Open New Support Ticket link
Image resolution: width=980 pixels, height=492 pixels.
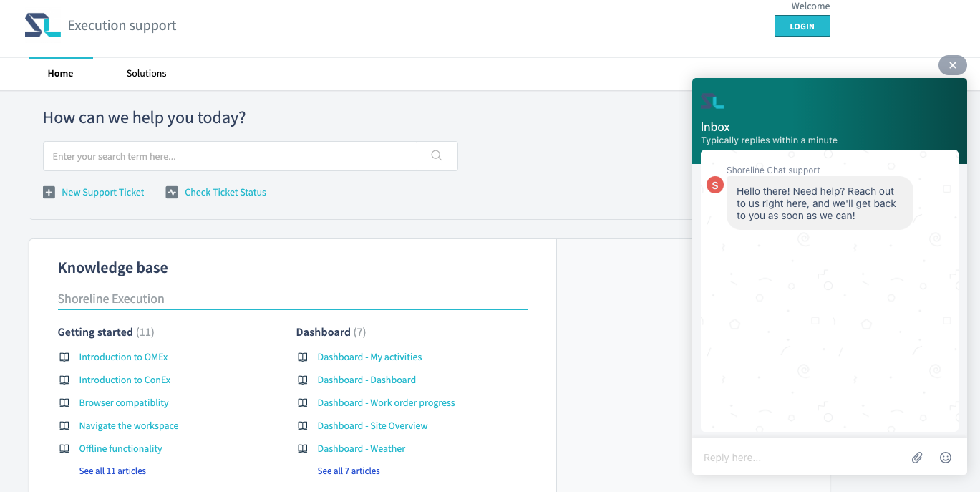click(x=103, y=192)
